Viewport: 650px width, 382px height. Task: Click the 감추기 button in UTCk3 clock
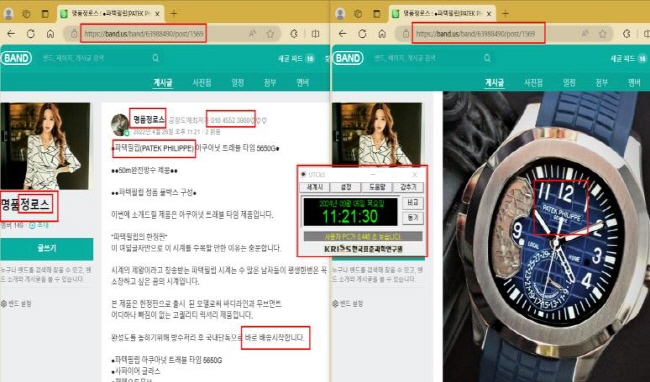(x=408, y=187)
